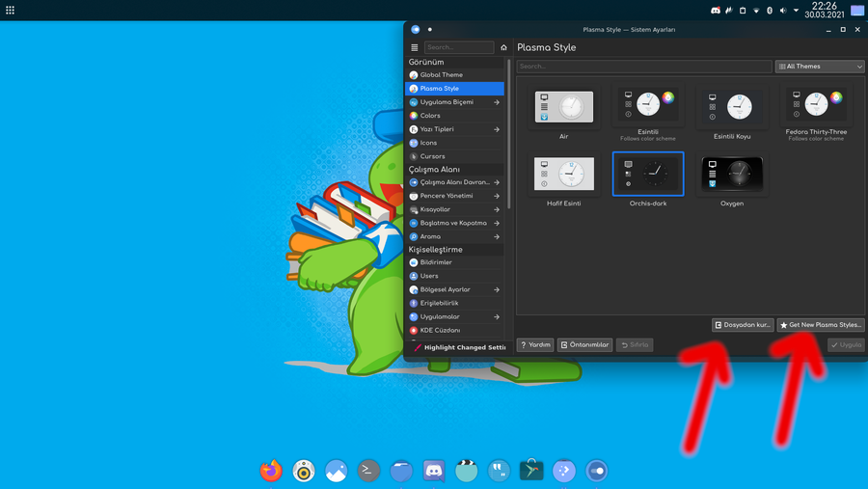Open the application launcher grid icon

[11, 11]
